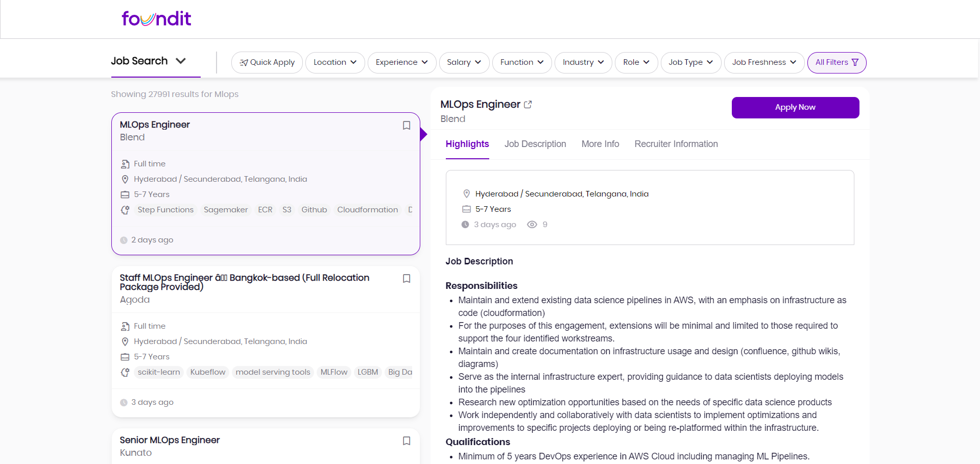Open the Job Type filter dropdown

691,63
